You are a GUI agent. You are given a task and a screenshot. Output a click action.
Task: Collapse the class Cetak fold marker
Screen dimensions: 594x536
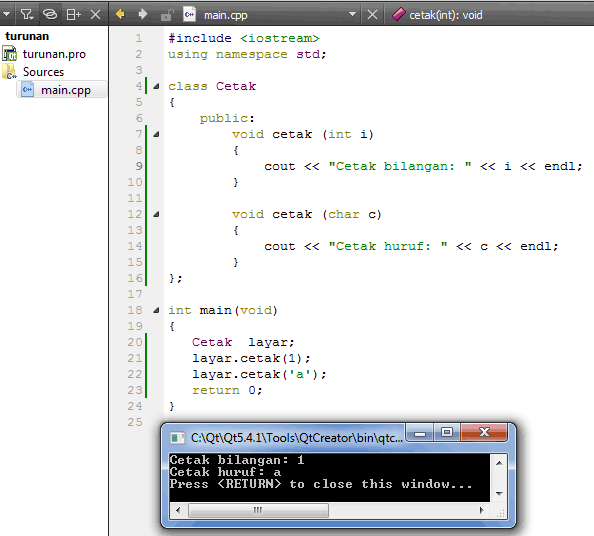point(156,86)
